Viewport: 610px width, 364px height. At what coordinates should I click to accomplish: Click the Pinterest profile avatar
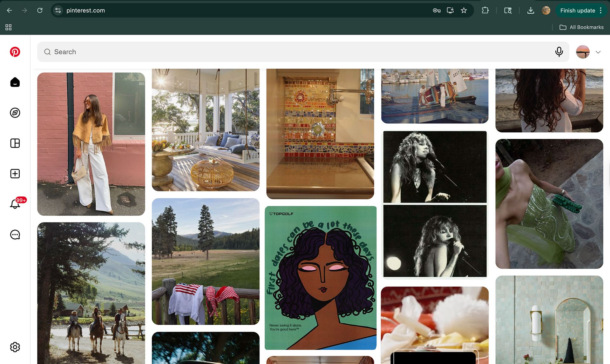[x=583, y=52]
